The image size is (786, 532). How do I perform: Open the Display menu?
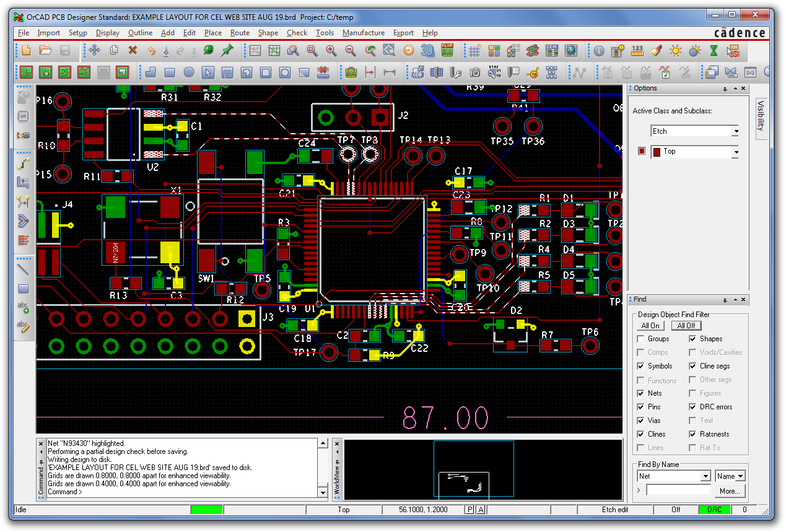click(x=108, y=33)
